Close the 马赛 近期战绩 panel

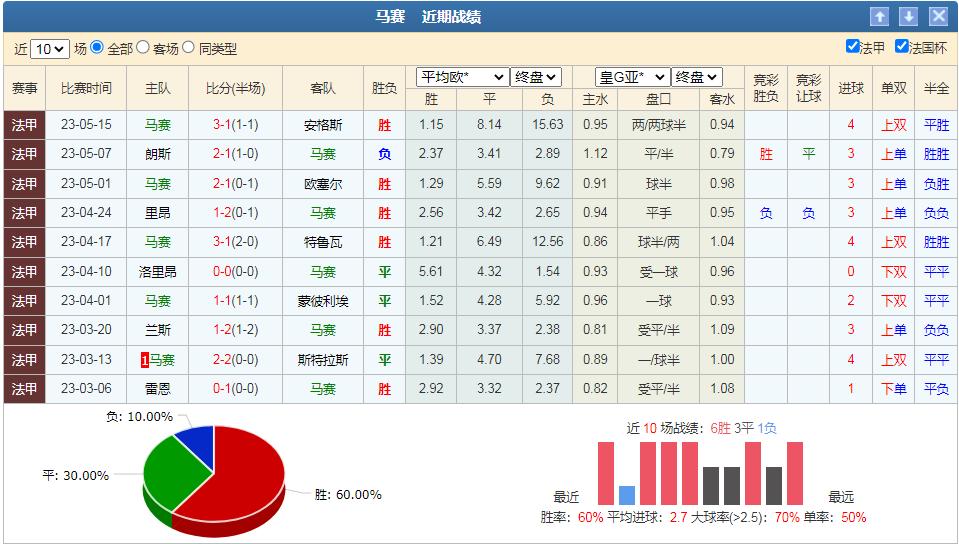(x=938, y=17)
